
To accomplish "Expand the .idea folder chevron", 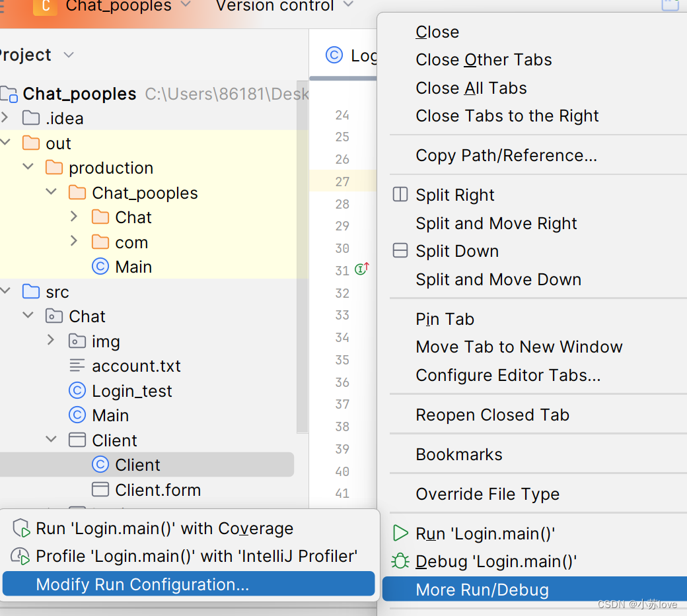I will tap(5, 117).
